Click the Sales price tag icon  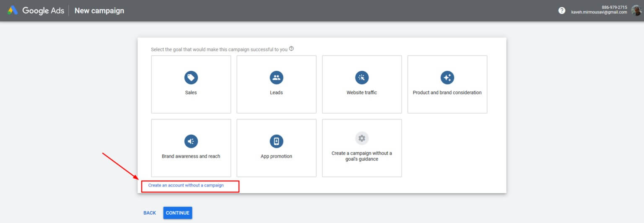pos(191,78)
